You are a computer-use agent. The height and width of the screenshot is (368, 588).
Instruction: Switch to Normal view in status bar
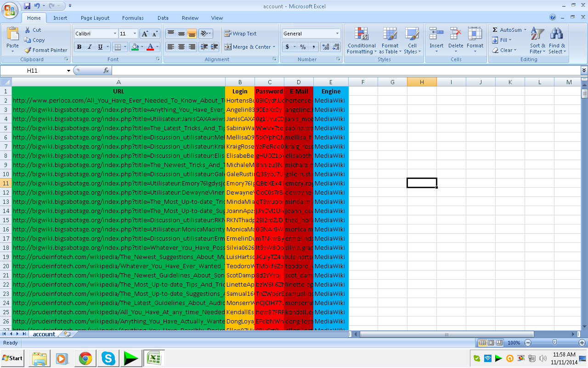[482, 343]
